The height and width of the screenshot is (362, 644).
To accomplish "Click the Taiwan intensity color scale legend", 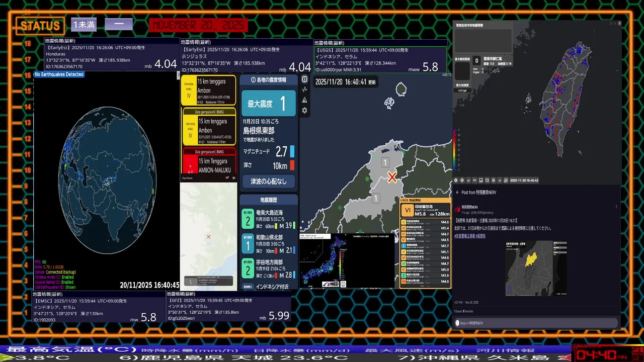I will [456, 150].
